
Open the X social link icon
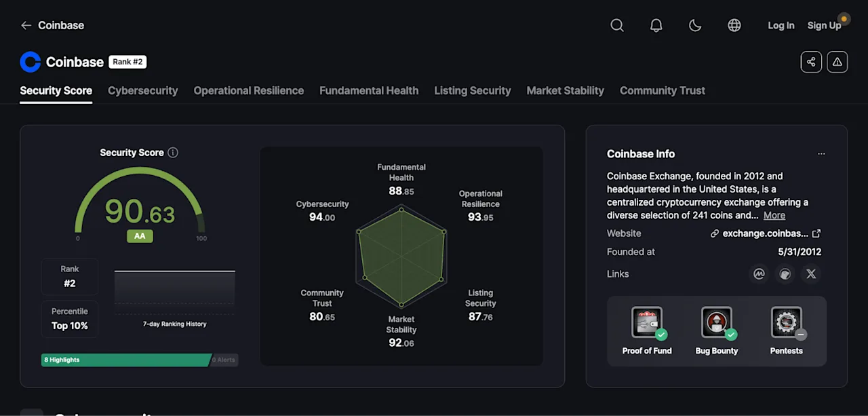tap(811, 274)
